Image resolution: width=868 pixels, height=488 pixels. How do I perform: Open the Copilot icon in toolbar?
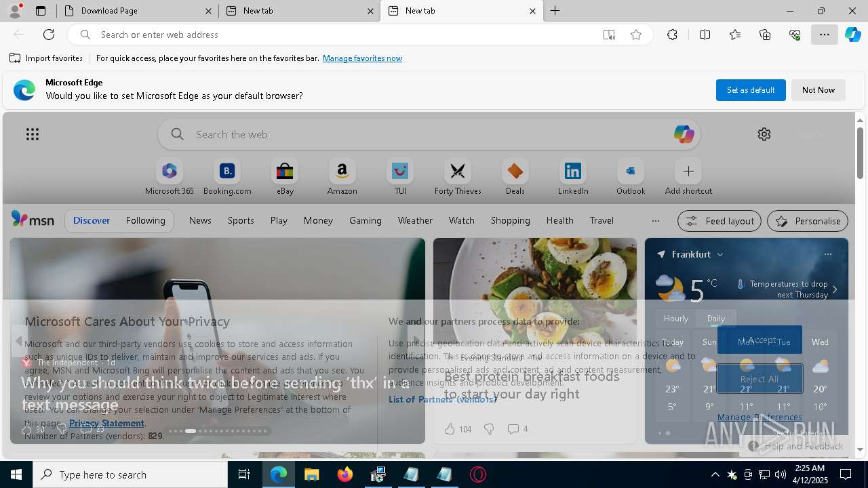853,35
